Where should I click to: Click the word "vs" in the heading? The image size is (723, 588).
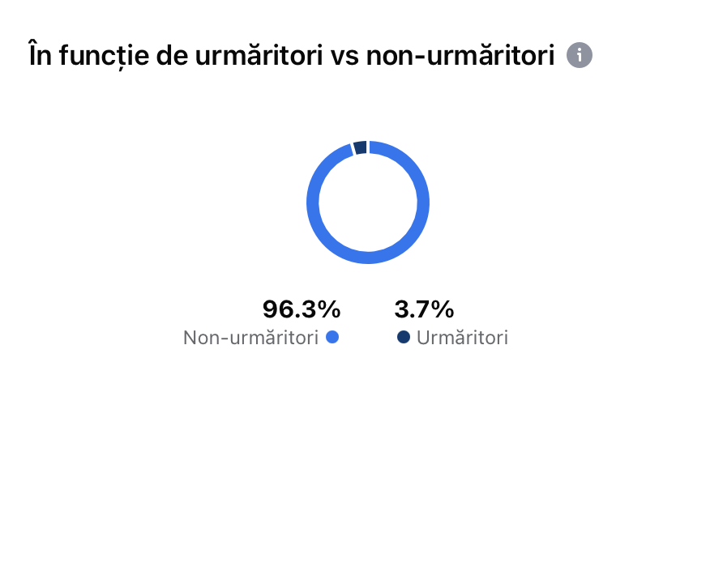341,55
